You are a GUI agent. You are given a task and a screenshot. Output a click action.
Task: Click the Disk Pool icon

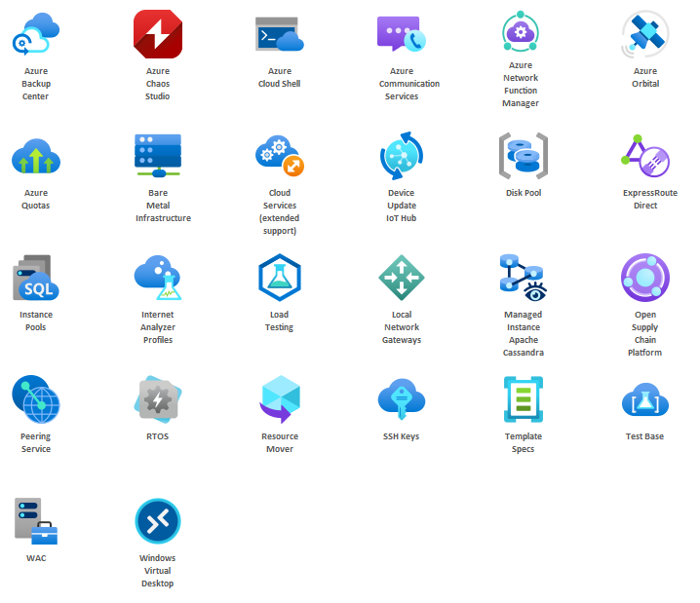coord(524,155)
